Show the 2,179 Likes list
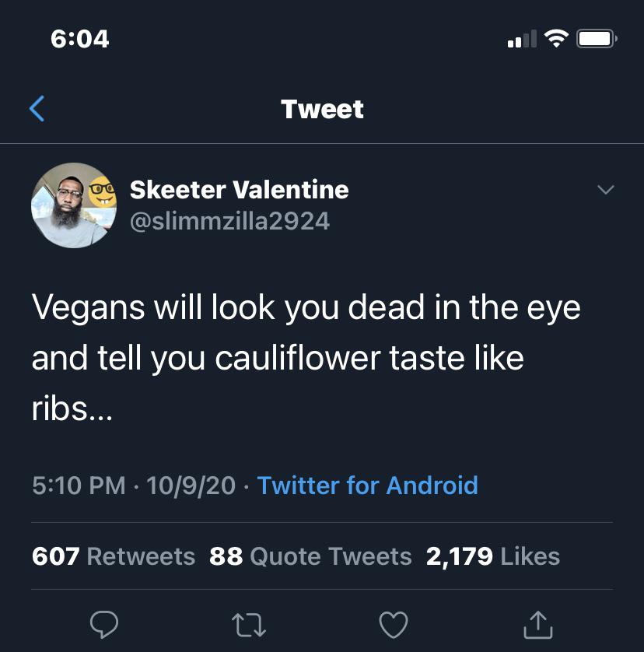The width and height of the screenshot is (644, 652). coord(493,556)
